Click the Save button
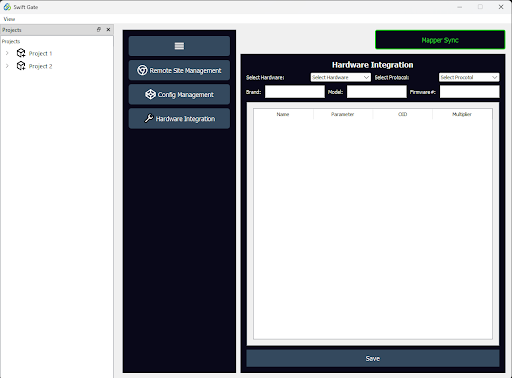This screenshot has width=512, height=378. tap(373, 358)
